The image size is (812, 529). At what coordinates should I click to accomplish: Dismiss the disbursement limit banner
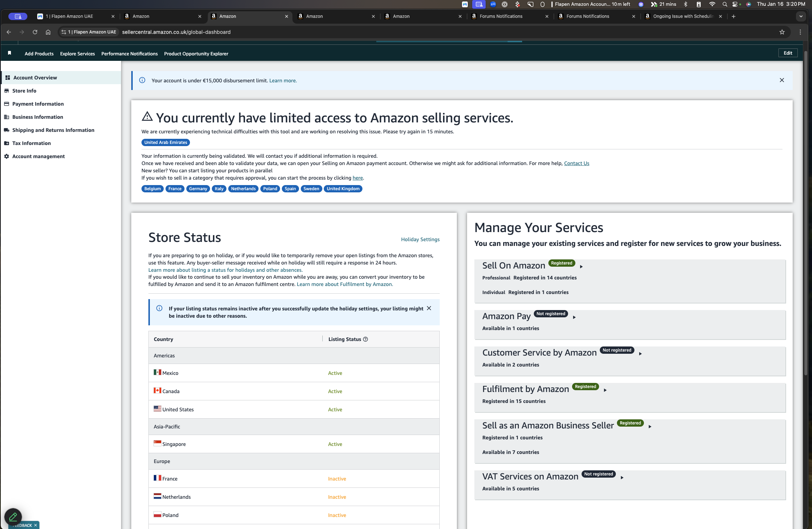(x=782, y=80)
